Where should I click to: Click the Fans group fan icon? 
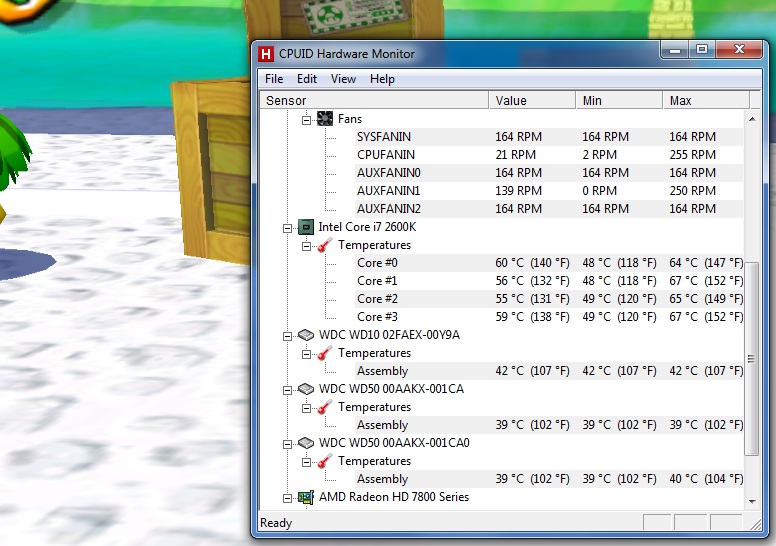tap(325, 119)
